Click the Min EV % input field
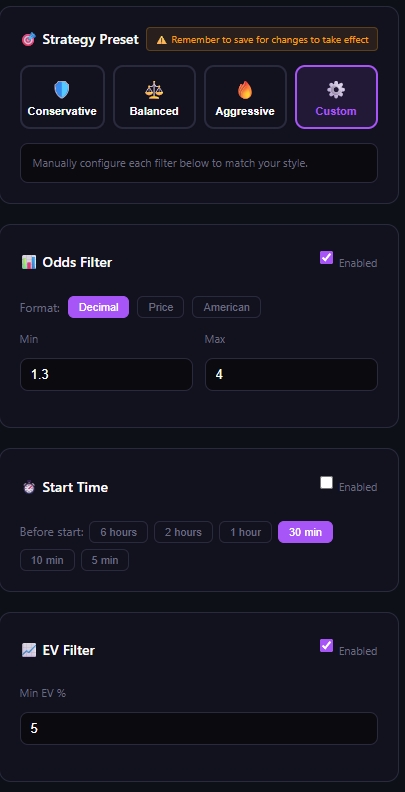 pyautogui.click(x=199, y=728)
